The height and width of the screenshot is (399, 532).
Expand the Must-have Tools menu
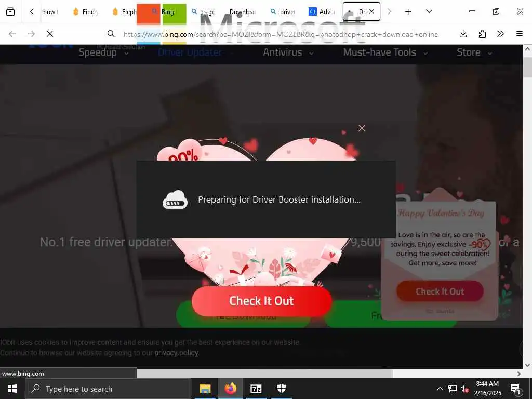(385, 52)
